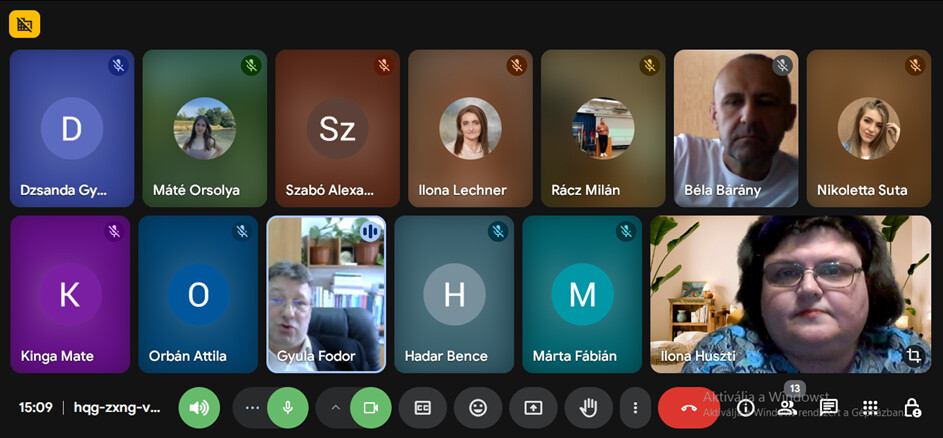943x438 pixels.
Task: Open the meeting details info icon
Action: point(746,408)
